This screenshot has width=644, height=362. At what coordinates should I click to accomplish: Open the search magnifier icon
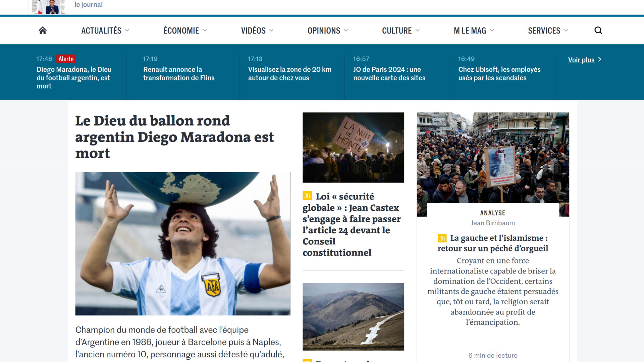tap(598, 31)
